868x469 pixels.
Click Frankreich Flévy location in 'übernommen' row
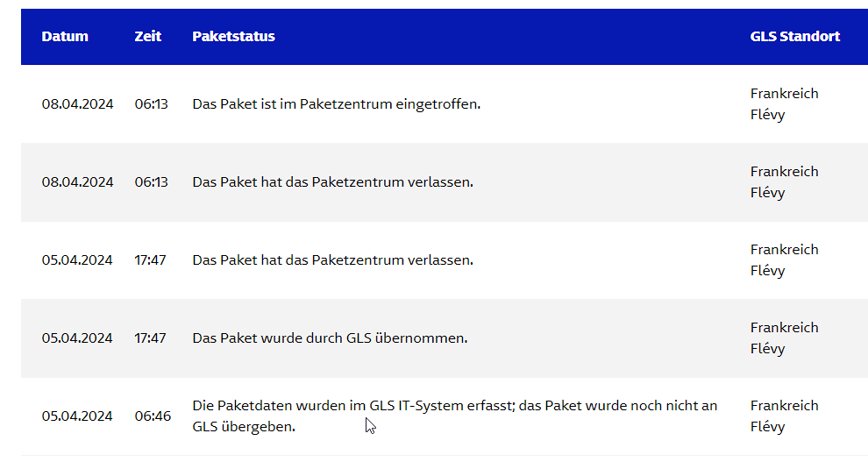784,338
